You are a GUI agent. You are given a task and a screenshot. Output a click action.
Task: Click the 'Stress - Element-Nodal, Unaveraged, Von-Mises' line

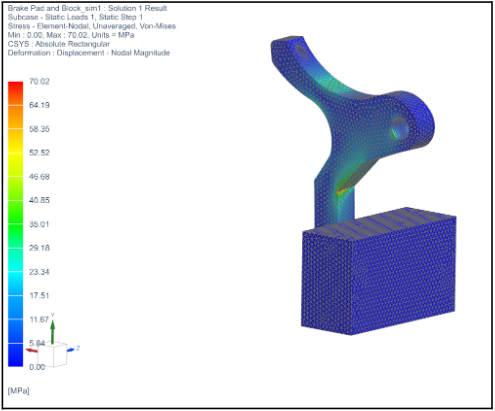click(92, 26)
